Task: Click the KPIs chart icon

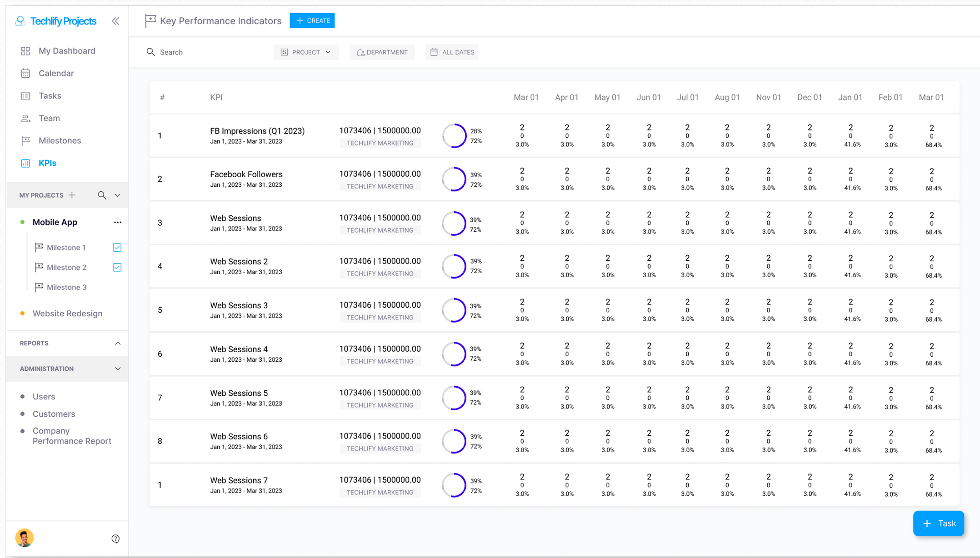Action: click(25, 163)
